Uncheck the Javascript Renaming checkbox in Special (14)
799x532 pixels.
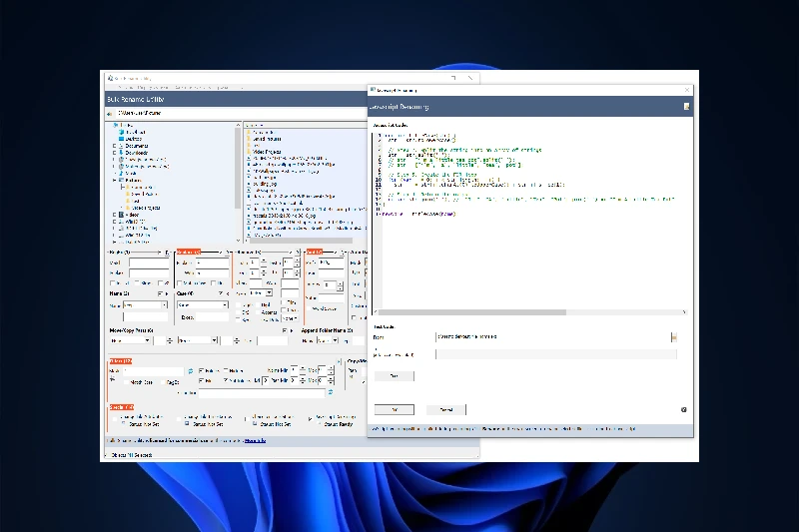tap(310, 419)
